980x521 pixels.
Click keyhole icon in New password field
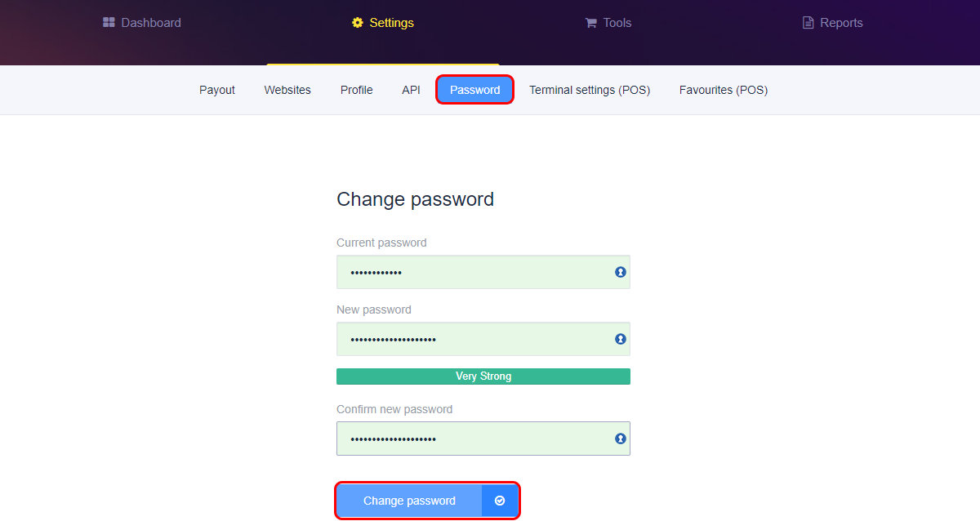point(621,339)
